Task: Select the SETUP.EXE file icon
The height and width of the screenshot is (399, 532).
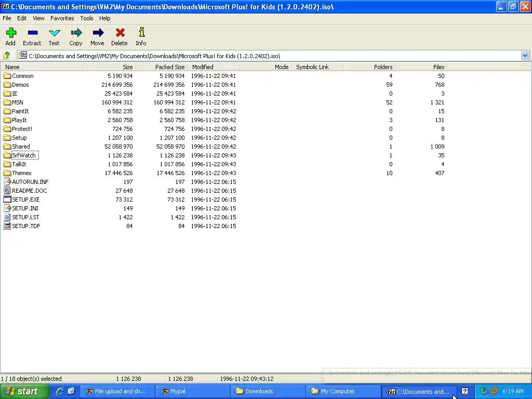Action: 7,199
